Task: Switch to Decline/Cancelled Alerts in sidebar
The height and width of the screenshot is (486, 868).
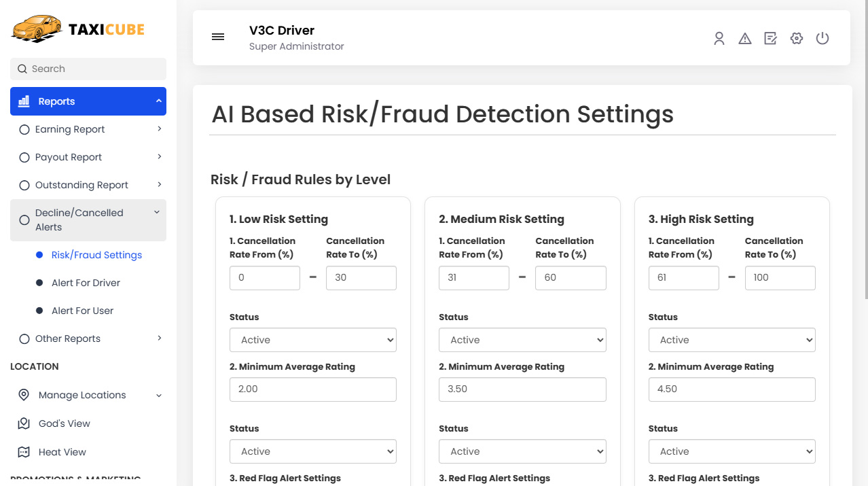Action: tap(79, 219)
